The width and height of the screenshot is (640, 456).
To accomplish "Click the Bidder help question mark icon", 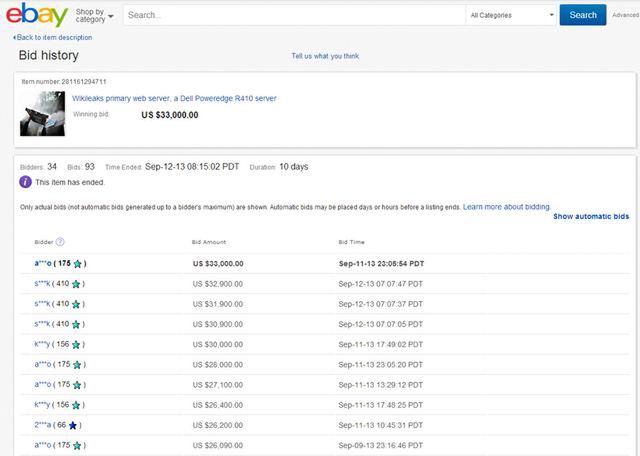I will [x=60, y=242].
